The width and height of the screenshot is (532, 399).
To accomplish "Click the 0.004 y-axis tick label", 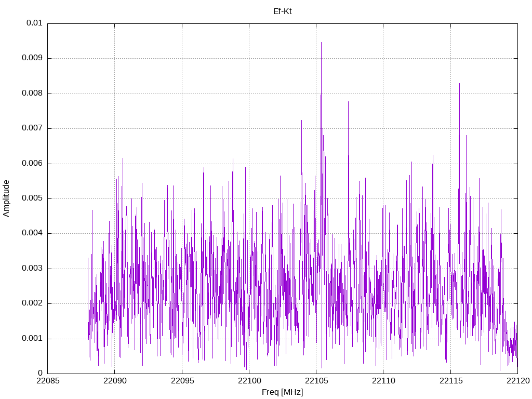I will point(32,233).
